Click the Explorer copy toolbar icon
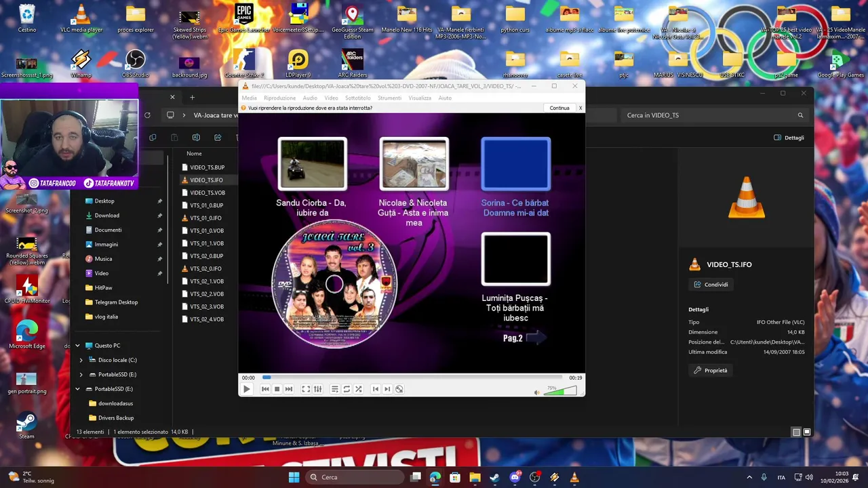 point(153,138)
